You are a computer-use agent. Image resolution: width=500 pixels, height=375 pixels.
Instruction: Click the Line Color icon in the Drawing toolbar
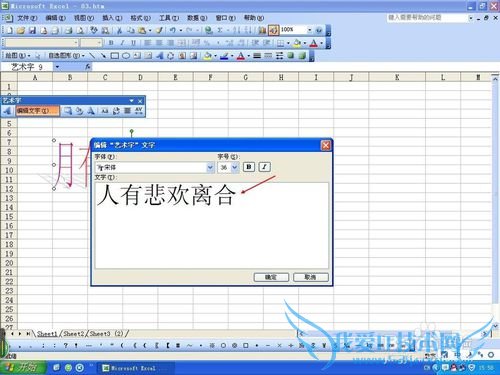pyautogui.click(x=224, y=56)
